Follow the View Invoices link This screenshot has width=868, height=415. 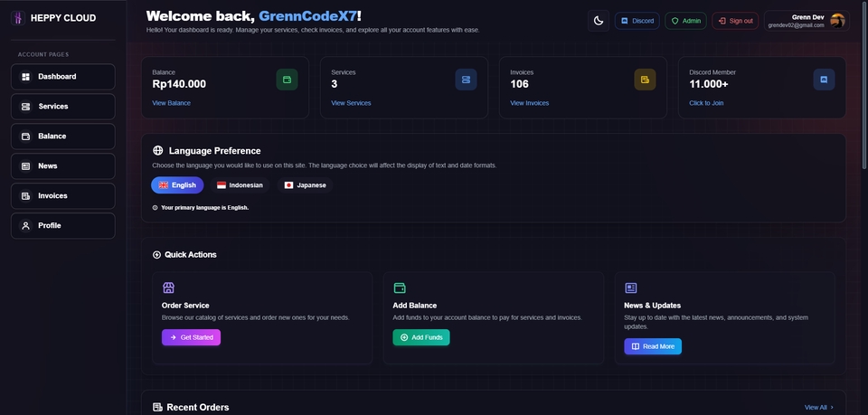(529, 103)
